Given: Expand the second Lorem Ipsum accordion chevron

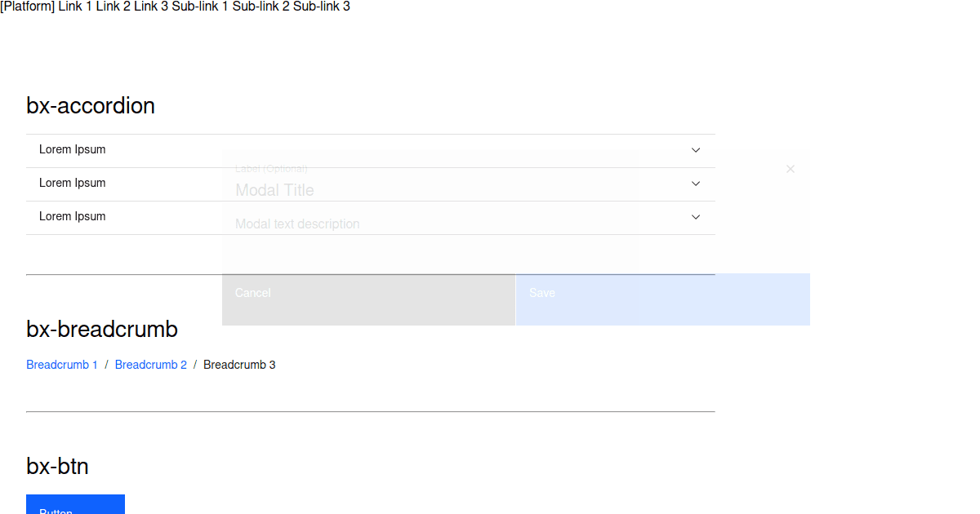Looking at the screenshot, I should [x=696, y=183].
